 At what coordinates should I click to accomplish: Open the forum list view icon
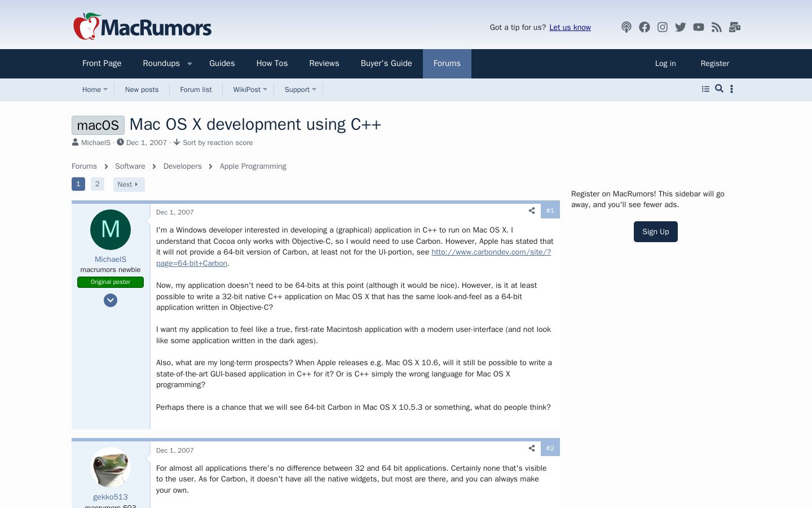coord(705,89)
